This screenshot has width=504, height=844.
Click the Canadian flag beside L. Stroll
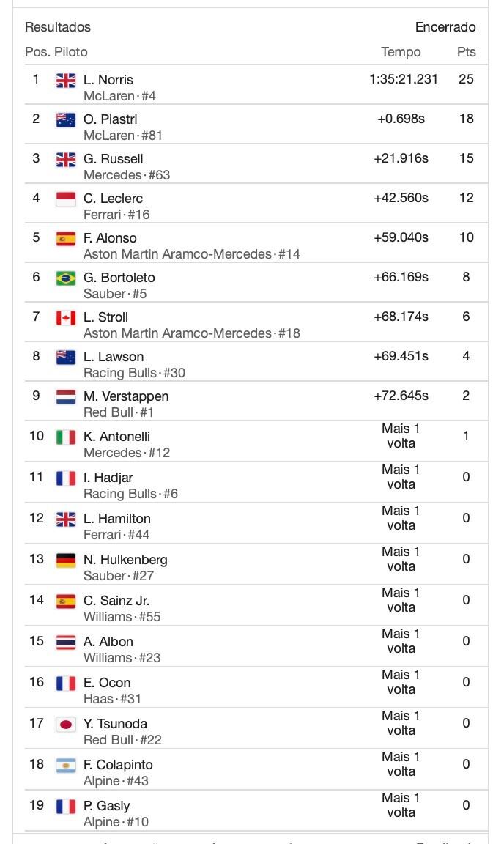click(x=66, y=318)
